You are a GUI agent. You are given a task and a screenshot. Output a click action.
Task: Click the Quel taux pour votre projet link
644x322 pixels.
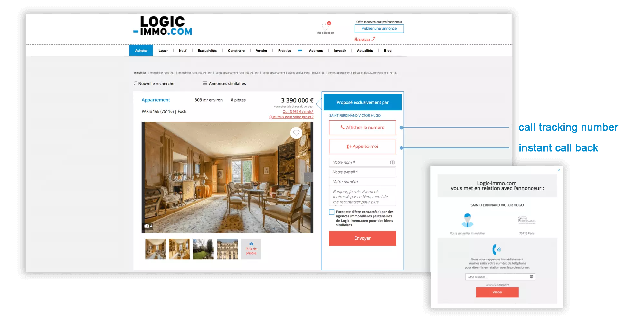(x=291, y=117)
